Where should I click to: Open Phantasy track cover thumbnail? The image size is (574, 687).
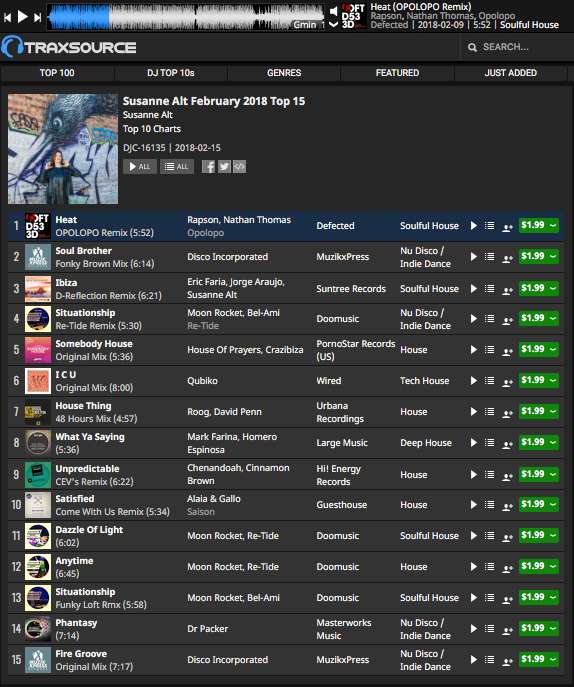(x=38, y=629)
